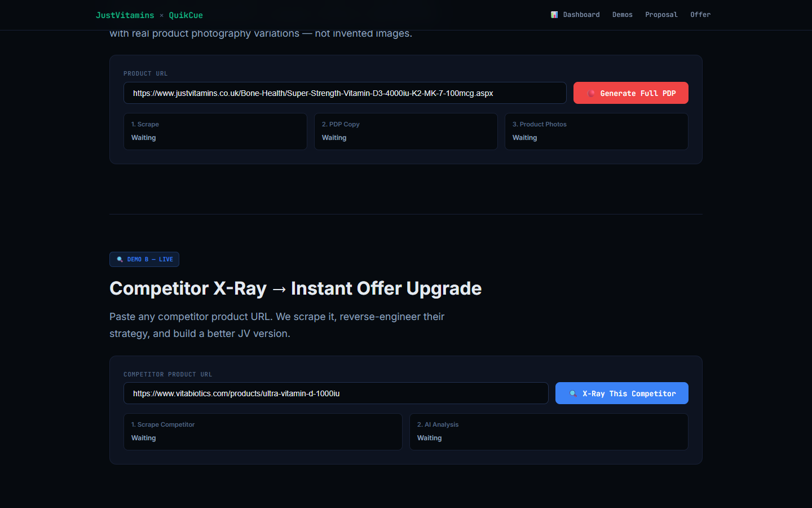Viewport: 812px width, 508px height.
Task: Click the 1. Scrape Competitor step card
Action: point(263,432)
